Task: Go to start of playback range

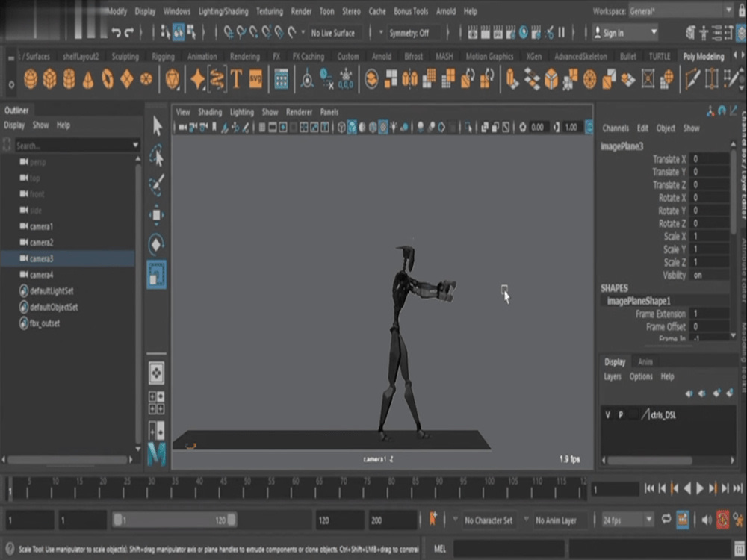Action: pos(649,488)
